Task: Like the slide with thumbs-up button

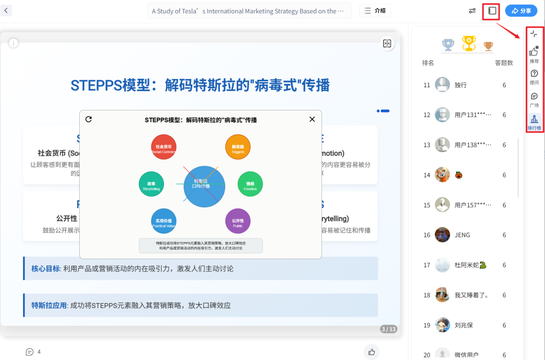Action: [372, 352]
